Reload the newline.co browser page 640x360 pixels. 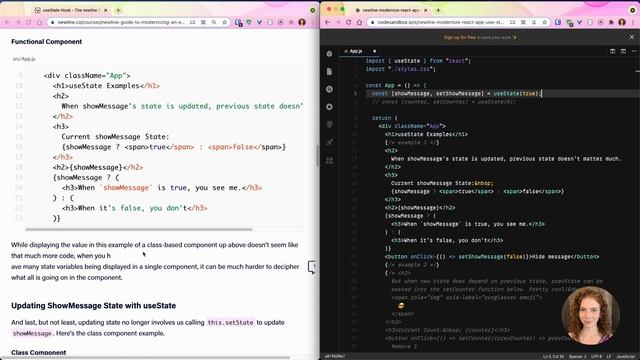29,22
